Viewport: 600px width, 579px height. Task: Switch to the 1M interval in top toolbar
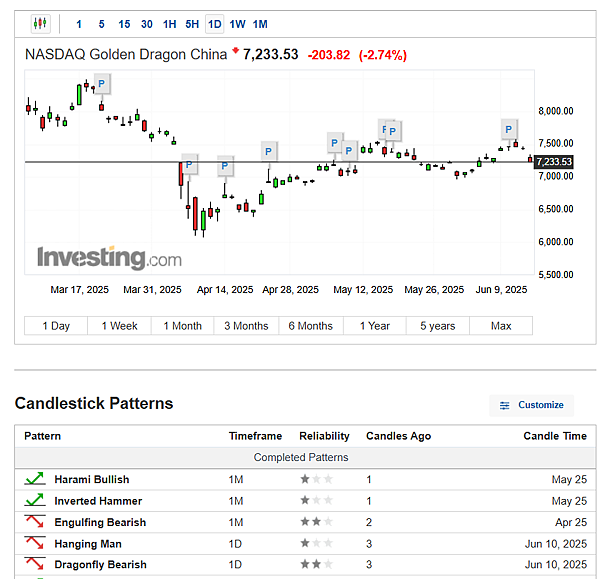point(260,24)
